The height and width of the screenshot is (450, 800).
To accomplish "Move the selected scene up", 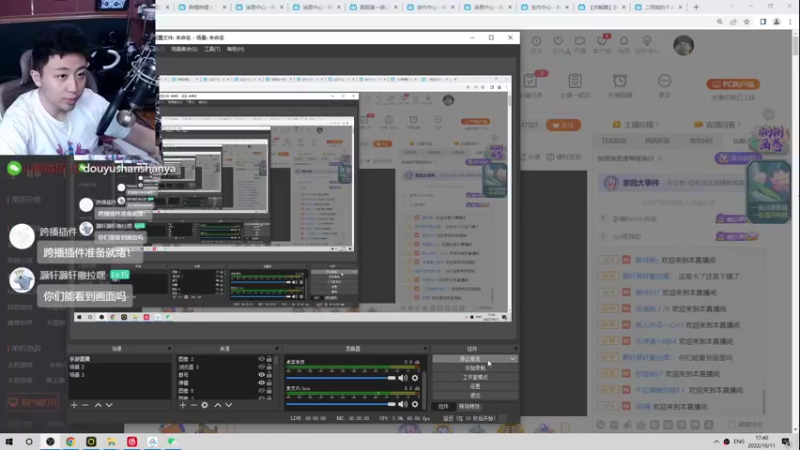I will click(x=98, y=405).
